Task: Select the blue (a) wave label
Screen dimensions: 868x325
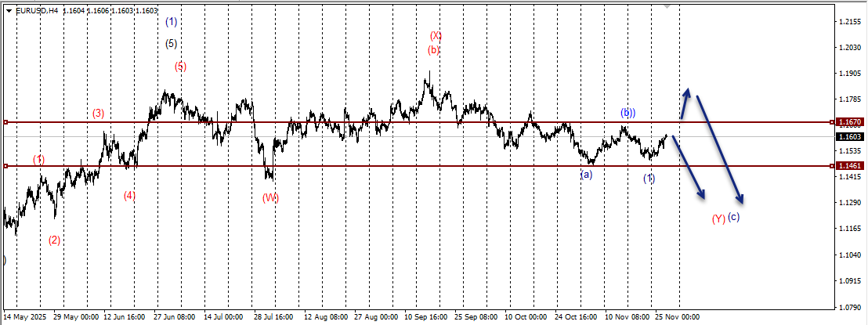Action: tap(586, 175)
